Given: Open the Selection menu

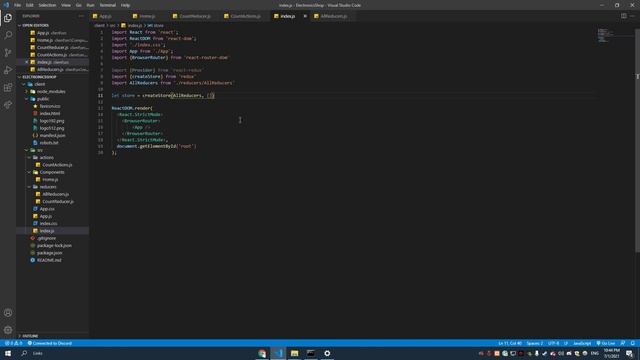Looking at the screenshot, I should [47, 5].
